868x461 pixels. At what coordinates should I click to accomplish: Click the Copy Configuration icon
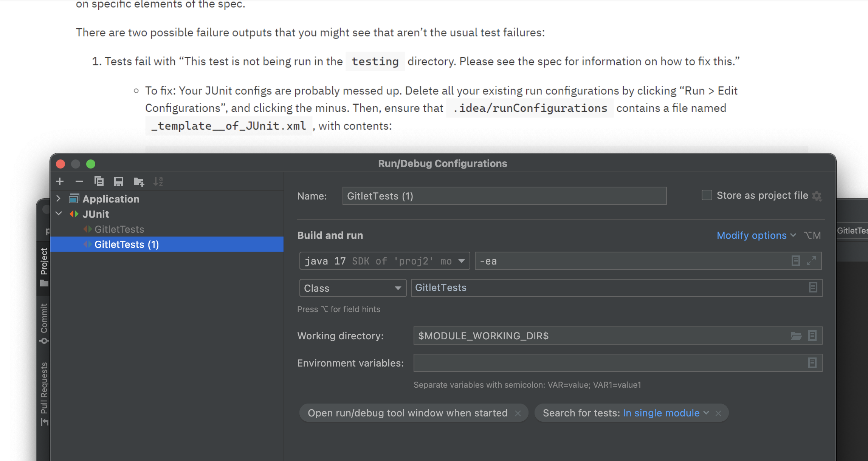[x=99, y=181]
